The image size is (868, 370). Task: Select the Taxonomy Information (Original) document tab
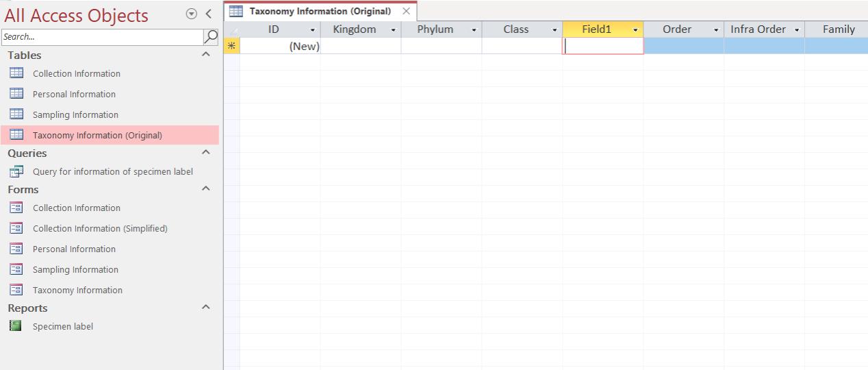click(320, 11)
